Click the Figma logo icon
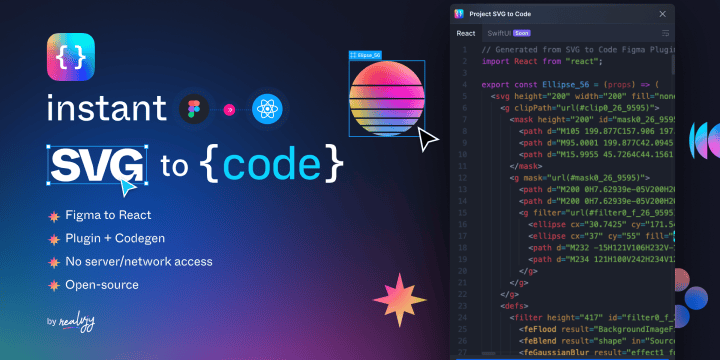 point(194,109)
